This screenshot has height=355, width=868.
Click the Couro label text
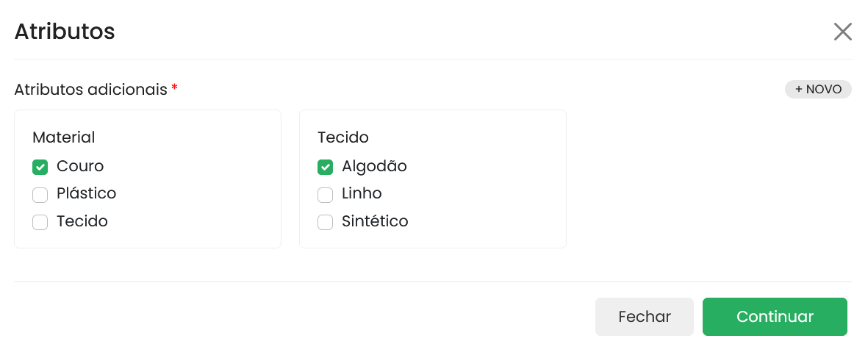[x=80, y=166]
